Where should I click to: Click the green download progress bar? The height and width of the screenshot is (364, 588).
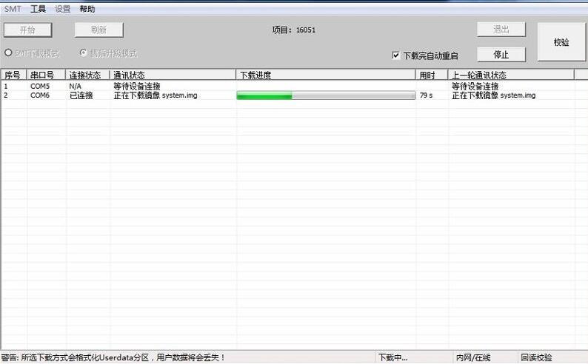(x=326, y=96)
